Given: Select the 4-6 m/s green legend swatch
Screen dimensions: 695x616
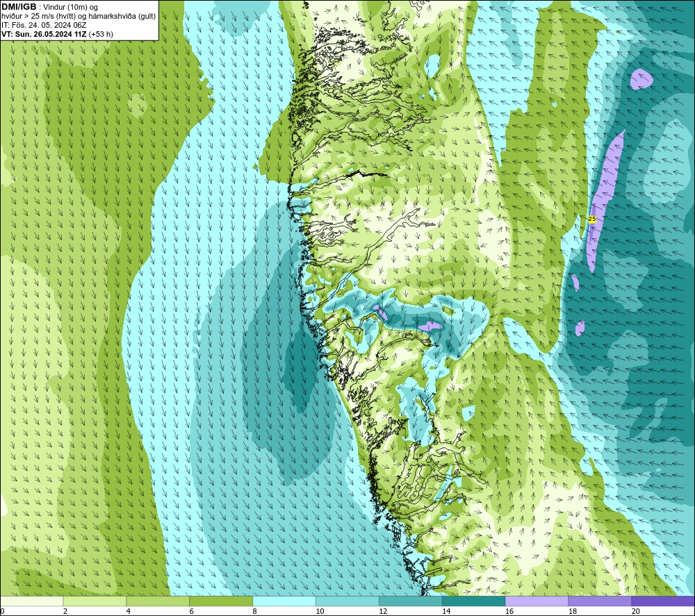Looking at the screenshot, I should [158, 601].
